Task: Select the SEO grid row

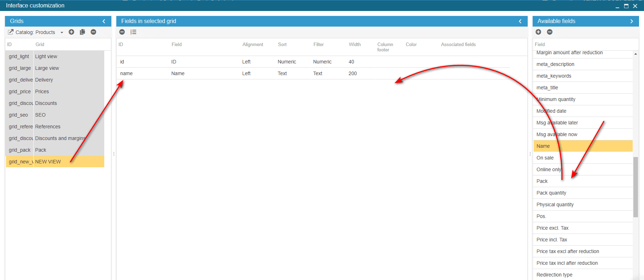Action: pyautogui.click(x=40, y=115)
